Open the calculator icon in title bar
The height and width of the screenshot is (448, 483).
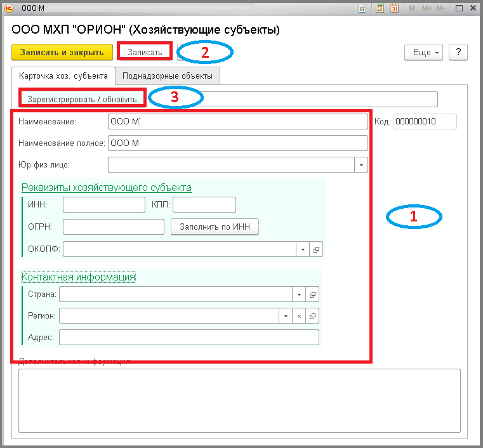pyautogui.click(x=380, y=8)
